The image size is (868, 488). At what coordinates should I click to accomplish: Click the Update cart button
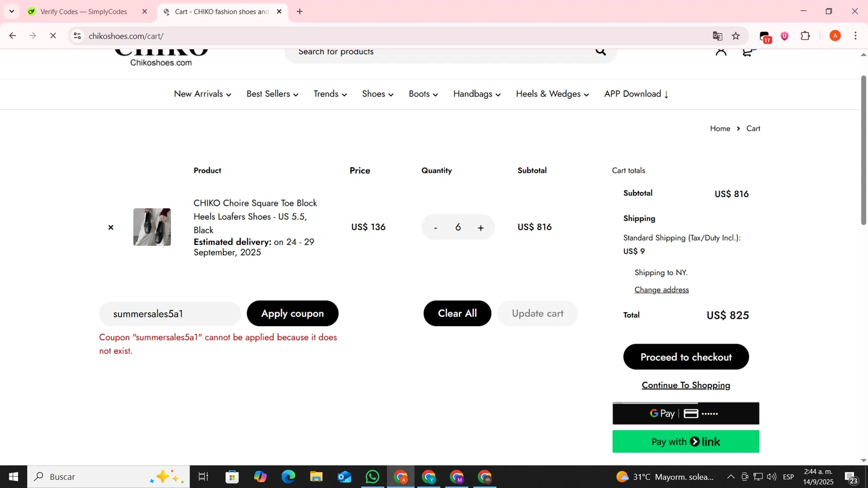point(538,313)
